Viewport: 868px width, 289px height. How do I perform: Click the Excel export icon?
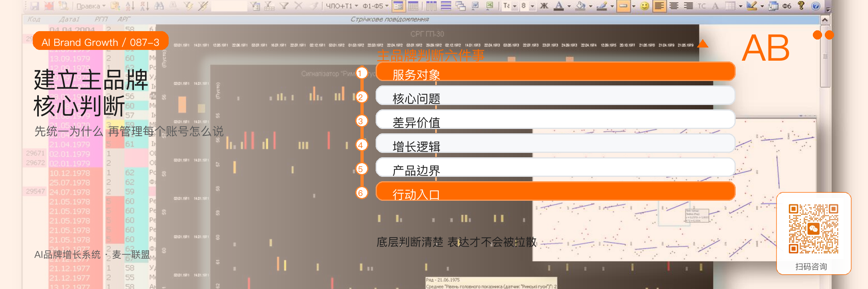[x=490, y=6]
